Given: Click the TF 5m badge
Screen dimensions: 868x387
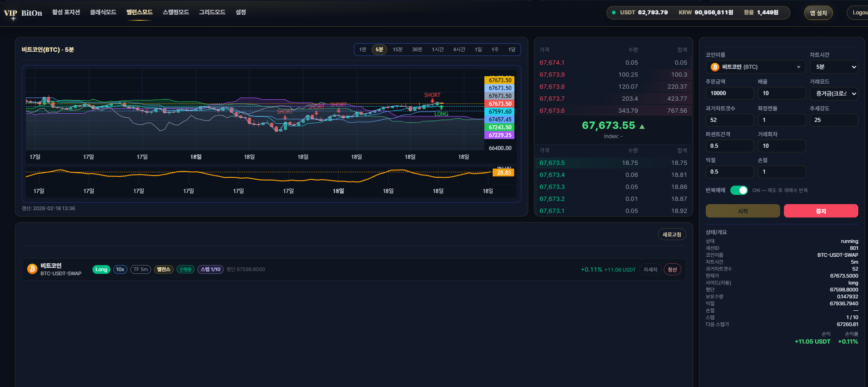Looking at the screenshot, I should pos(141,270).
